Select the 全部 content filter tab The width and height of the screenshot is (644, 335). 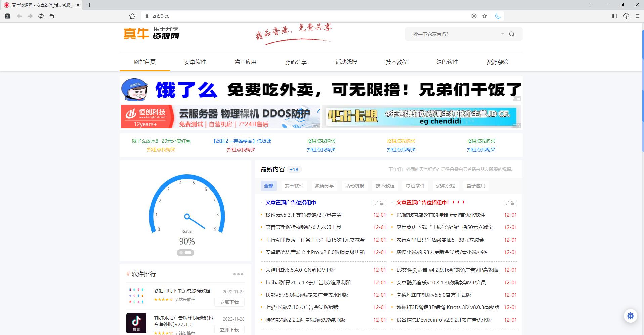(269, 186)
